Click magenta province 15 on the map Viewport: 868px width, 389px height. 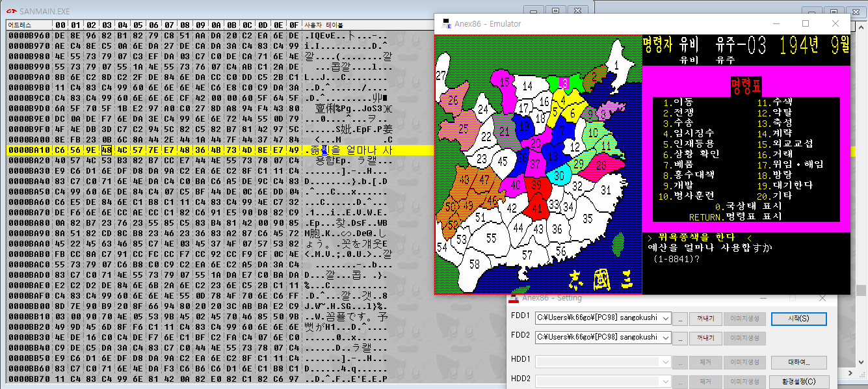point(505,82)
